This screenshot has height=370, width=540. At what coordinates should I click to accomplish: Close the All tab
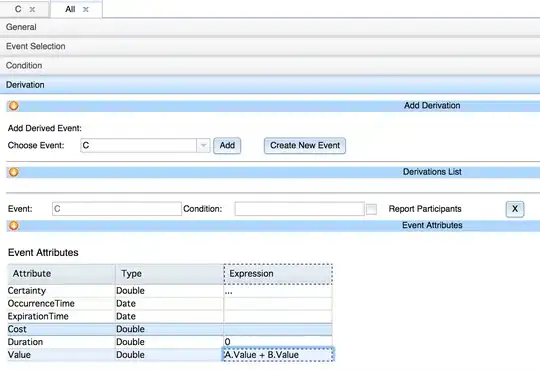pyautogui.click(x=86, y=10)
